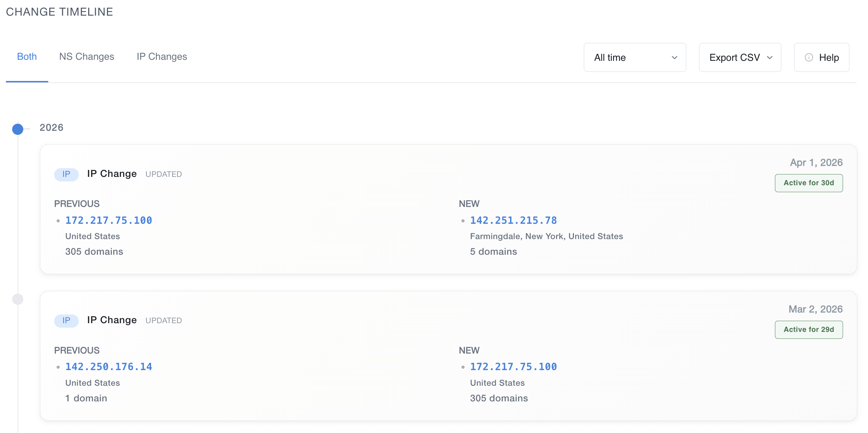Click 305 domains under Mar 2 new IP
The height and width of the screenshot is (433, 868).
pos(499,398)
